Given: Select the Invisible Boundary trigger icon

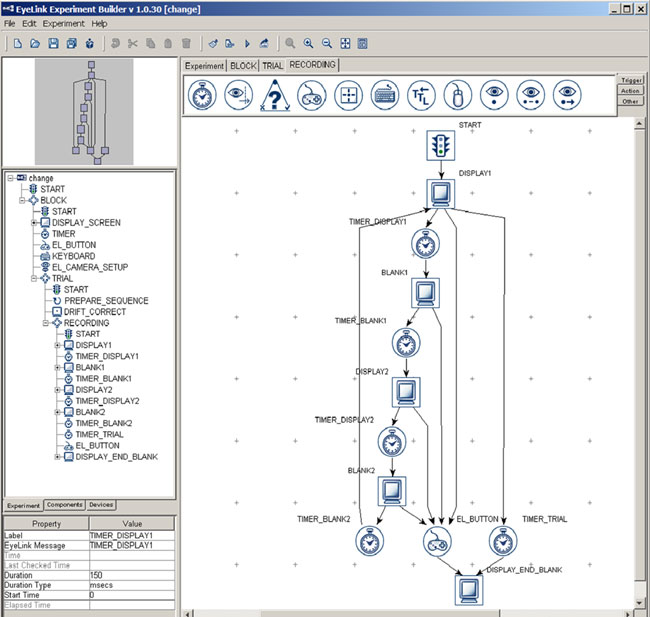Looking at the screenshot, I should point(239,95).
